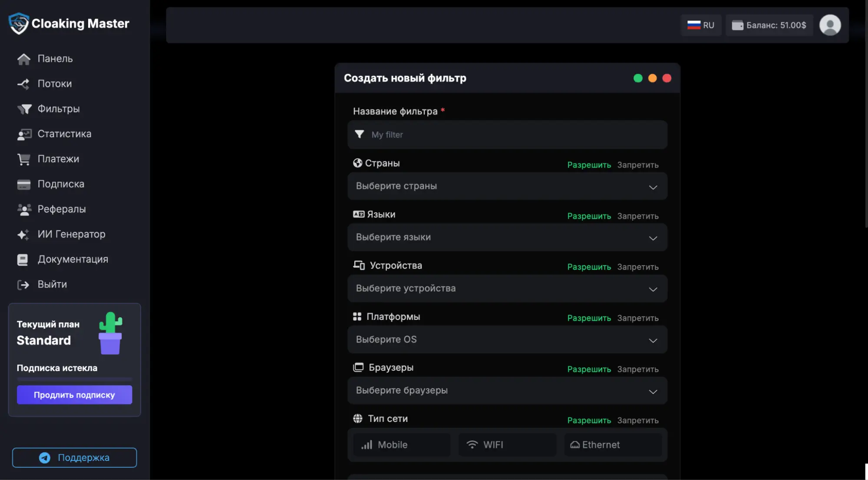Toggle the WIFI network type option
868x480 pixels.
507,445
